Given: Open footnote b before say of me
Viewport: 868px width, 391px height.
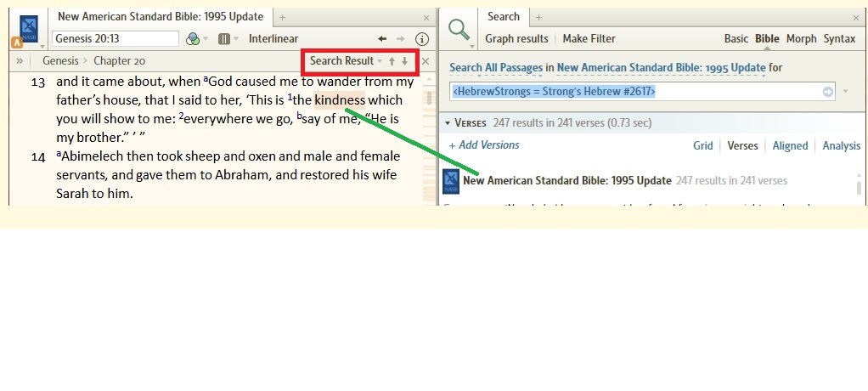Looking at the screenshot, I should pos(300,116).
